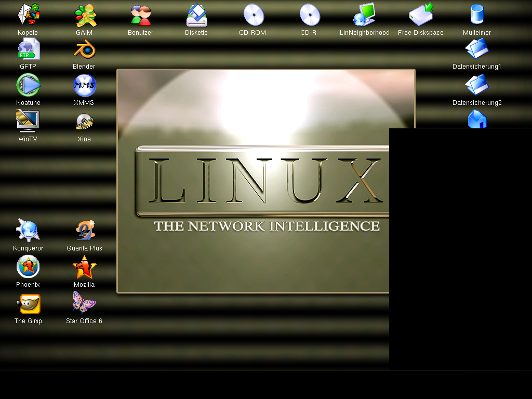Launch the GFTP client icon
This screenshot has height=399, width=532.
29,49
